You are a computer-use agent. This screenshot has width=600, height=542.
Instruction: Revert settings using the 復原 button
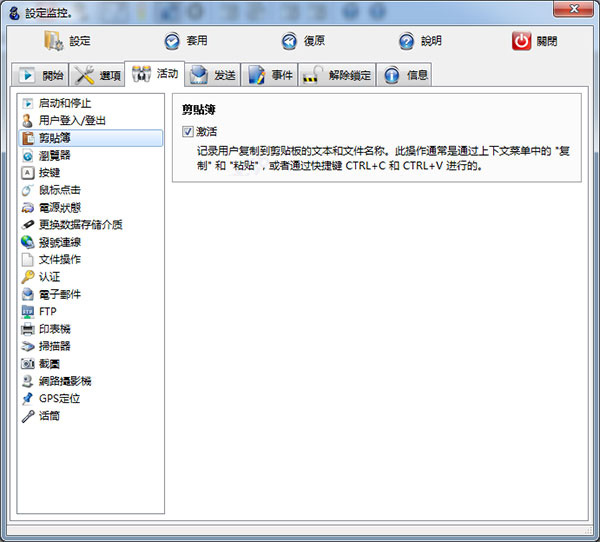315,41
